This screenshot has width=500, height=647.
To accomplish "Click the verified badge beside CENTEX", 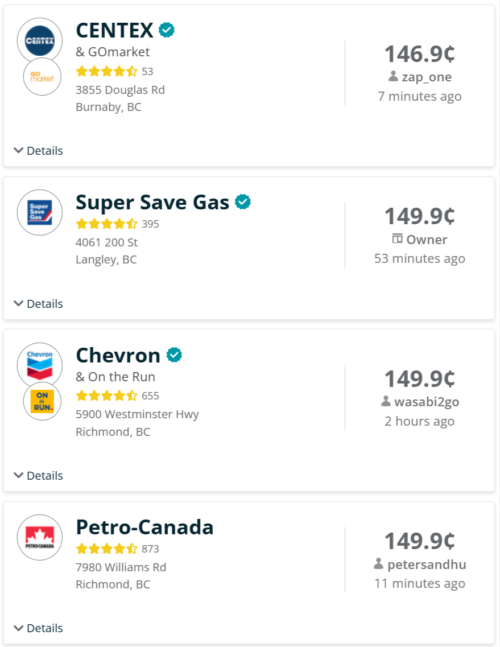I will tap(167, 30).
